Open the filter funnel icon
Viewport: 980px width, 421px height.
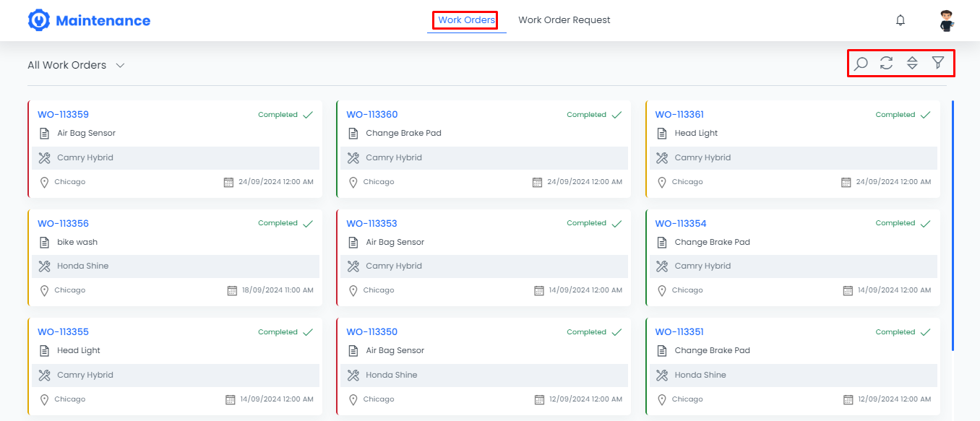click(x=938, y=63)
